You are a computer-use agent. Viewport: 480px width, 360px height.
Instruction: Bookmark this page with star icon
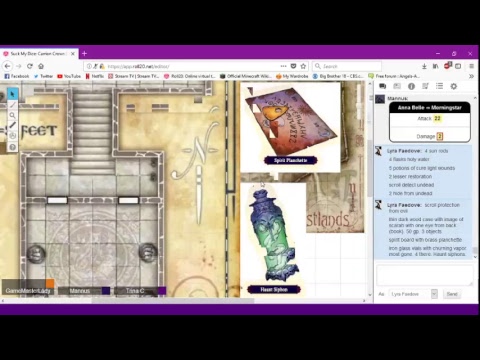click(303, 66)
